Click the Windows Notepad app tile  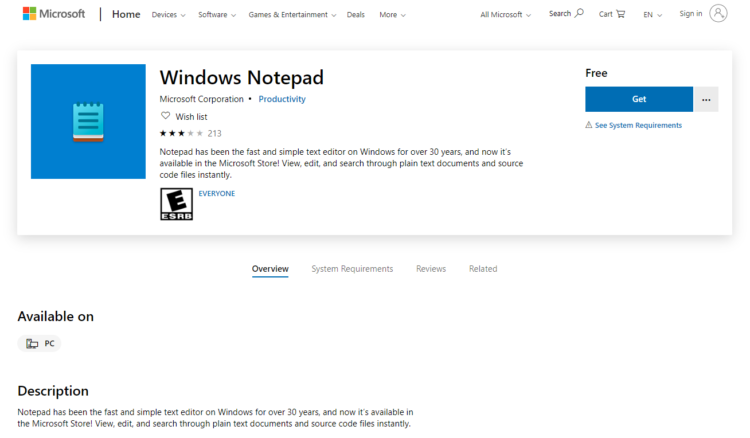point(88,122)
